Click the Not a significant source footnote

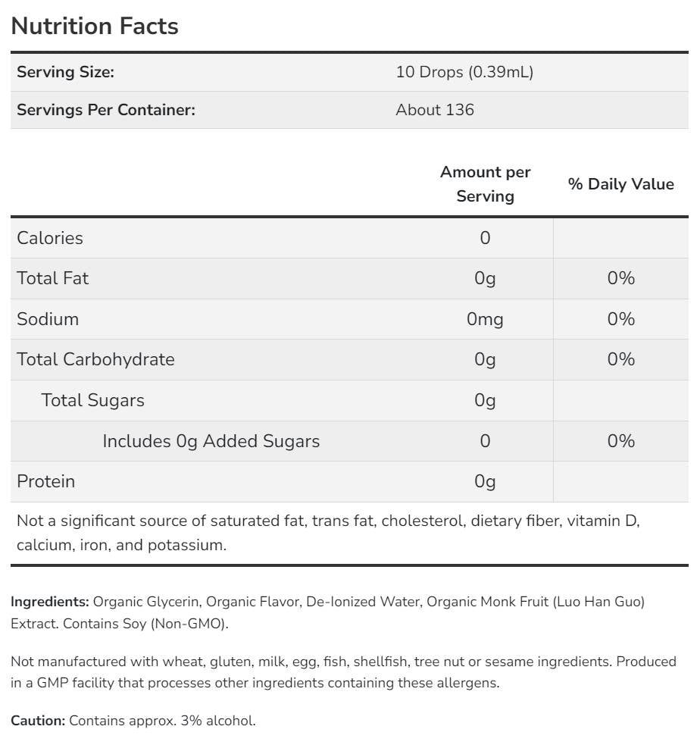328,533
